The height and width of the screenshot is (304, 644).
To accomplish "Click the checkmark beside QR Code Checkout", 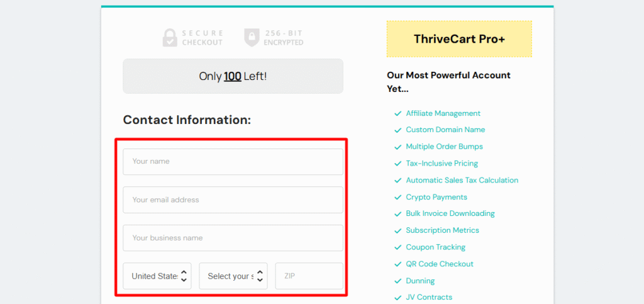I will 397,264.
